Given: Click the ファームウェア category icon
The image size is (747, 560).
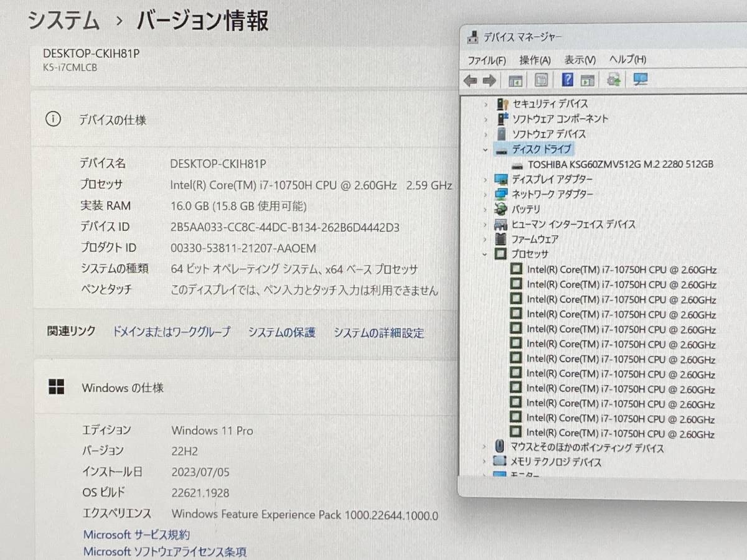Looking at the screenshot, I should (501, 239).
